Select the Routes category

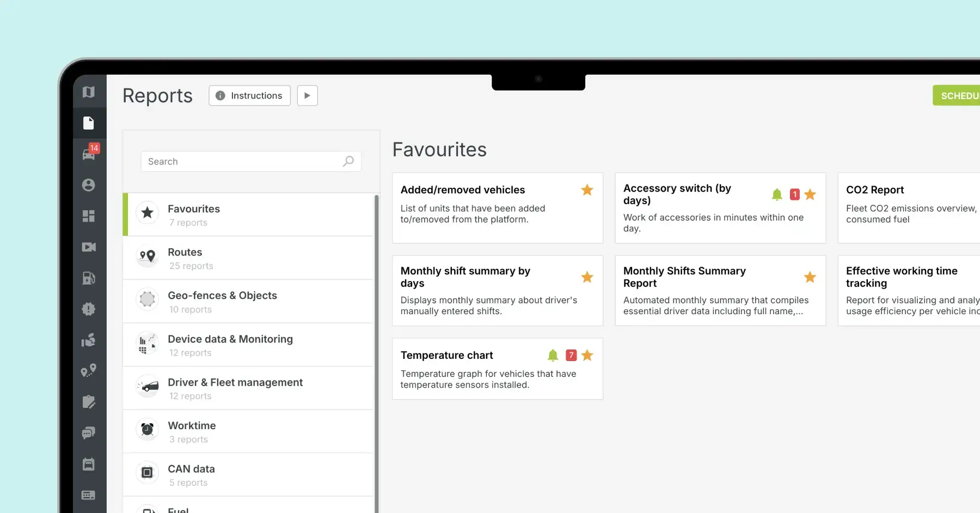[x=248, y=258]
